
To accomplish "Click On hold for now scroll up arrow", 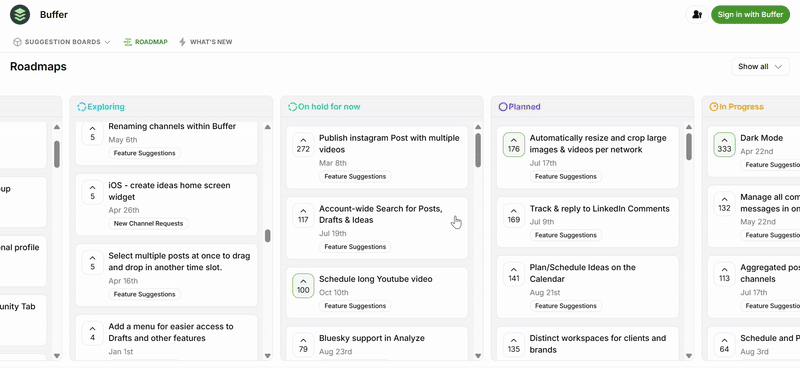I will [x=478, y=127].
